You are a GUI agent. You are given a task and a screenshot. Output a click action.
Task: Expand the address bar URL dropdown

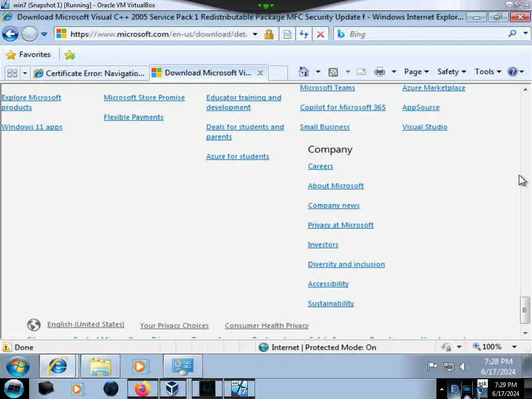(255, 34)
